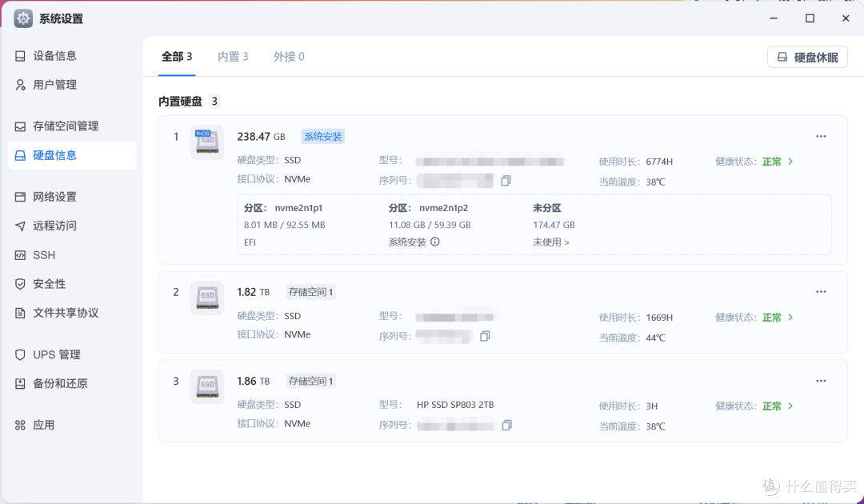Go to 存储空间管理 section

tap(72, 126)
